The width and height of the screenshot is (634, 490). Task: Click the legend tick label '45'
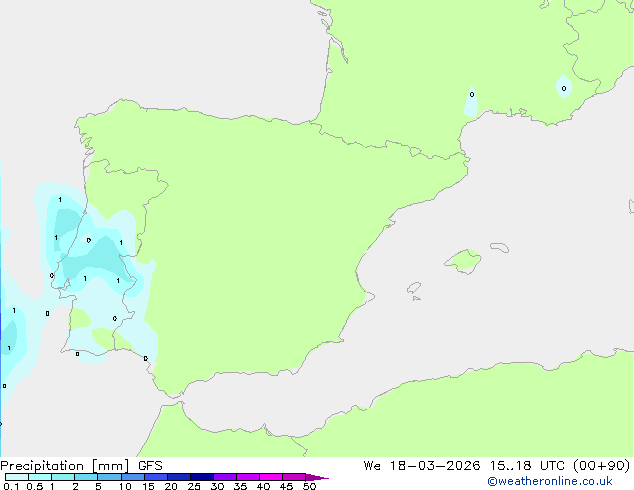tap(286, 486)
